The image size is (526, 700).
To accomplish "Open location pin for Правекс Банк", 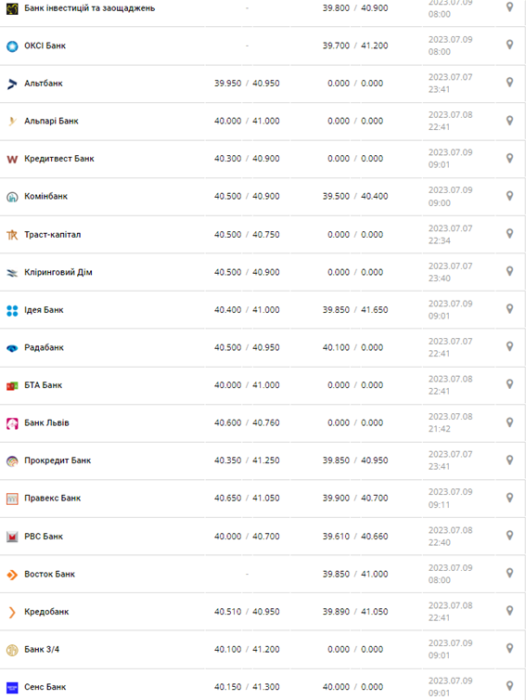I will tap(509, 497).
